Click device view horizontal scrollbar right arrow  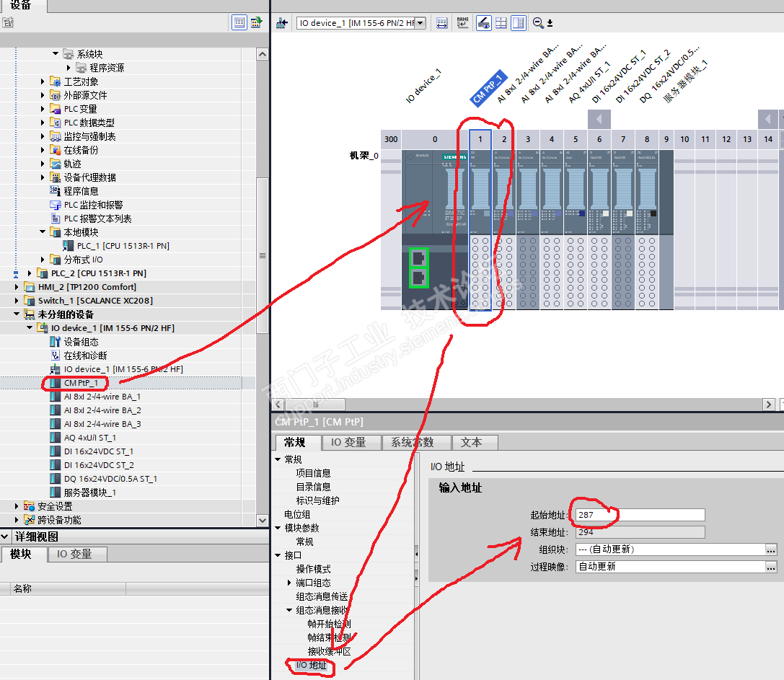(769, 405)
